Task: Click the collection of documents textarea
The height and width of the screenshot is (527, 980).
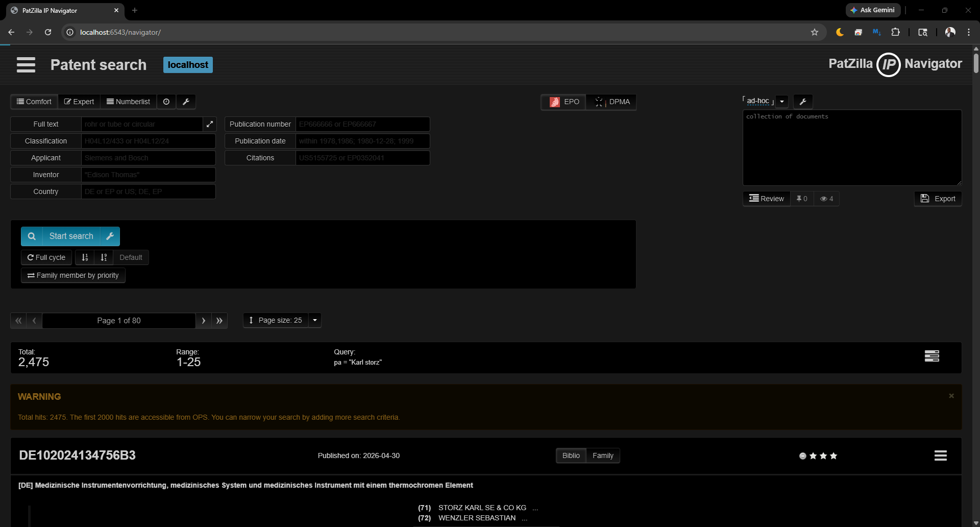Action: pos(852,148)
